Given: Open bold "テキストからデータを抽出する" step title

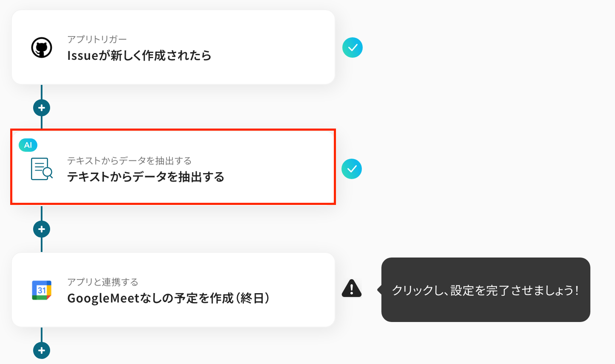Looking at the screenshot, I should (x=146, y=177).
